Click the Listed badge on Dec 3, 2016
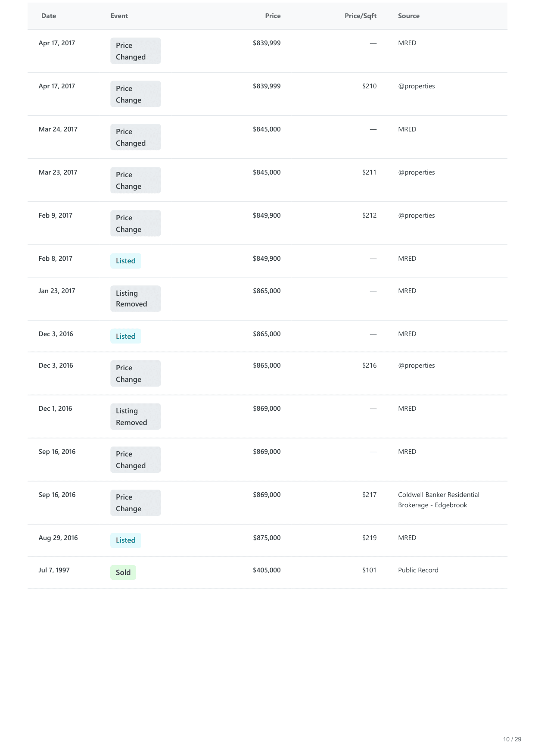 click(x=125, y=336)
